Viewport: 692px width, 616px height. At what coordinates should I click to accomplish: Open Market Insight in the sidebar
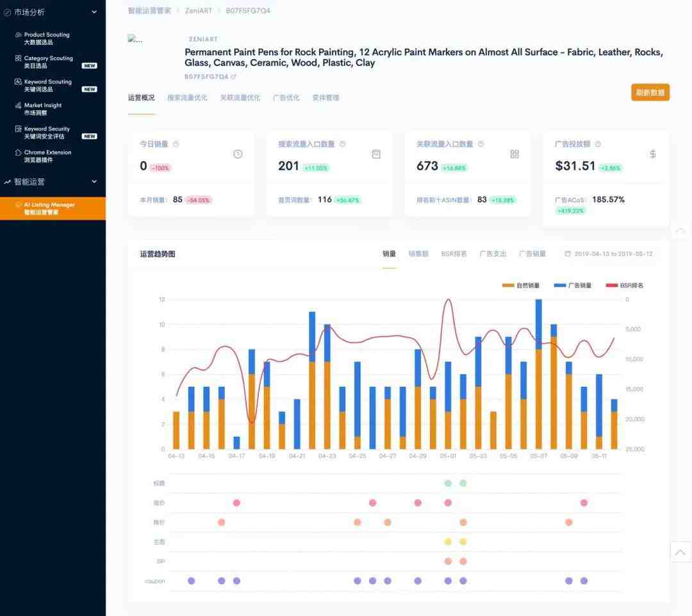[42, 109]
